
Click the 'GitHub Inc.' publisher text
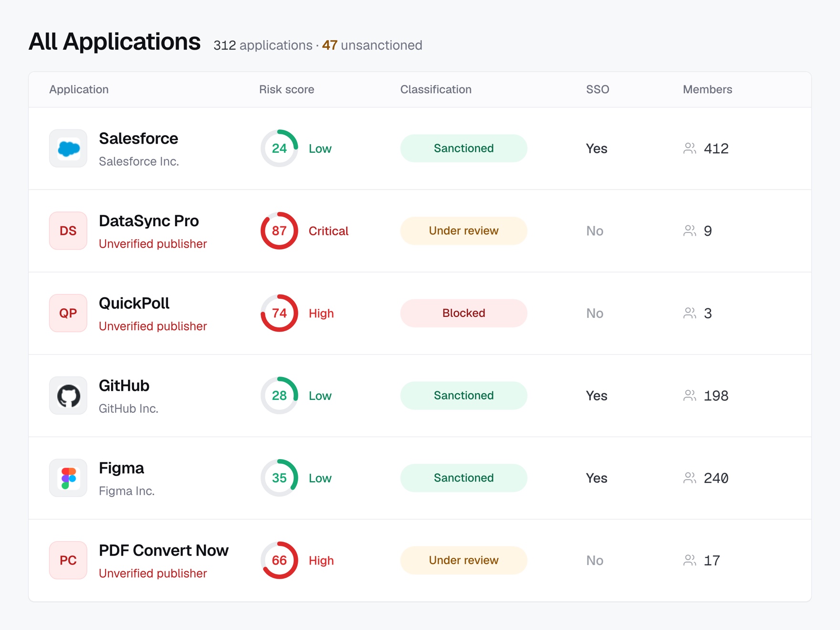[128, 409]
